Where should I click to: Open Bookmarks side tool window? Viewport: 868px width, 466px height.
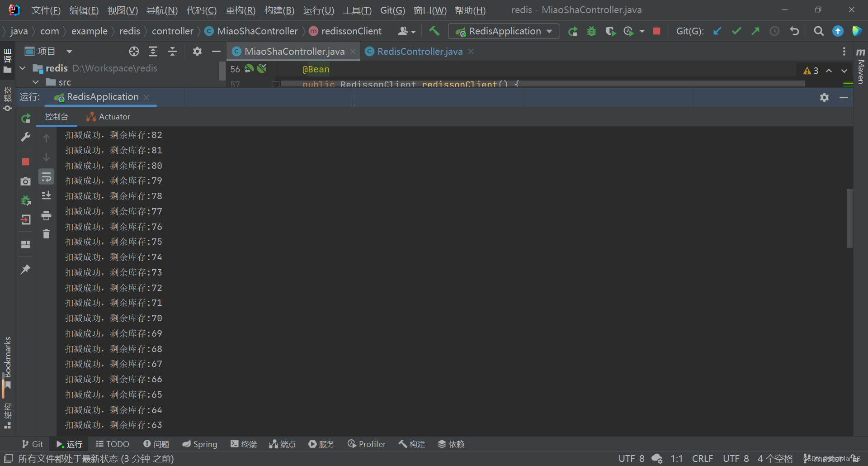click(8, 363)
